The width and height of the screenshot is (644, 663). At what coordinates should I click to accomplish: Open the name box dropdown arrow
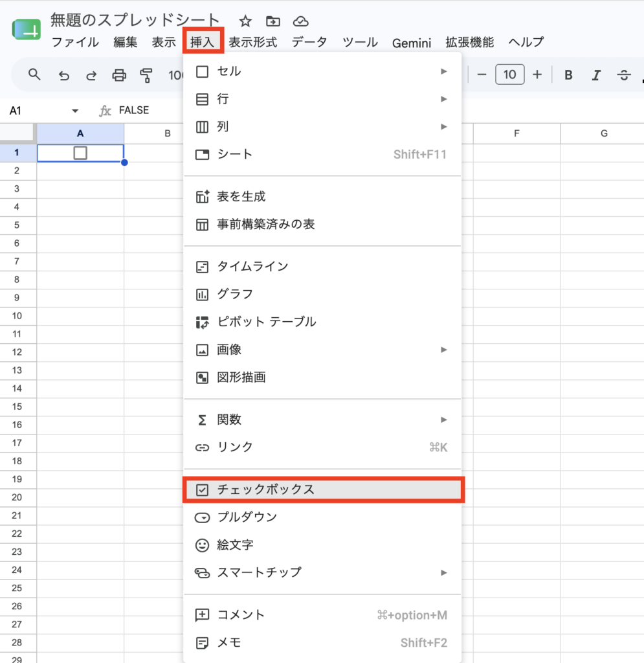click(75, 111)
